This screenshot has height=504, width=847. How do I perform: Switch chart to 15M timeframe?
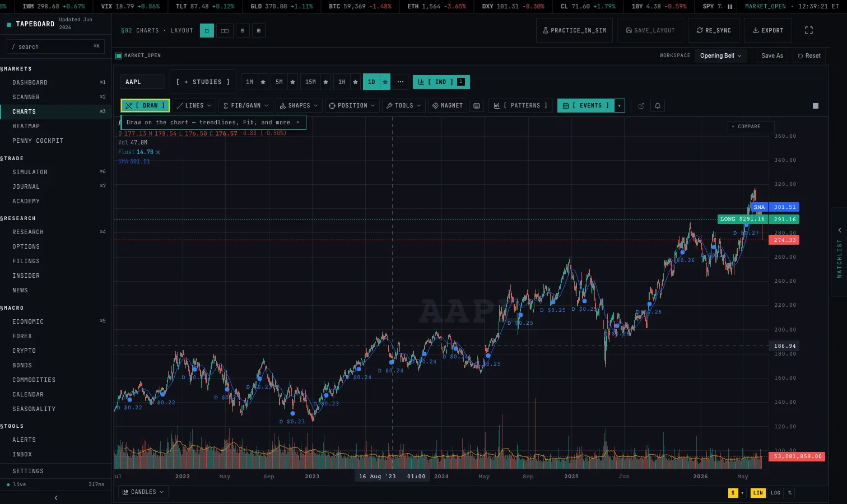[x=310, y=82]
